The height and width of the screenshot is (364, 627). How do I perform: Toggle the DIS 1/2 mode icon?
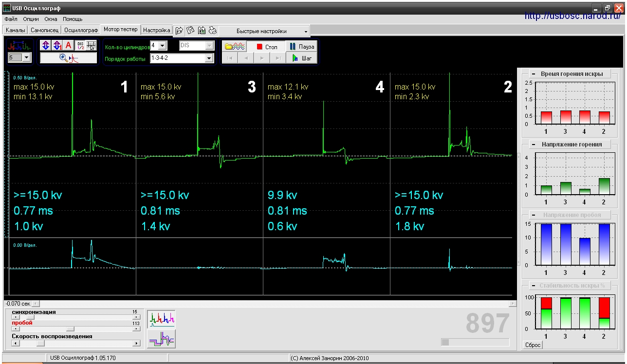80,45
